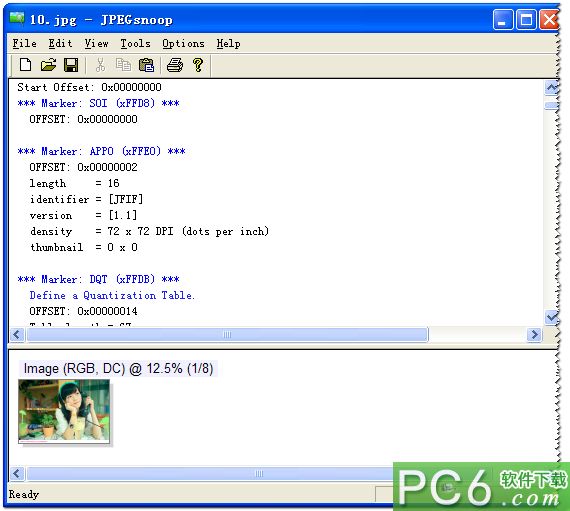Click the 'Ready' status bar text

[x=24, y=494]
